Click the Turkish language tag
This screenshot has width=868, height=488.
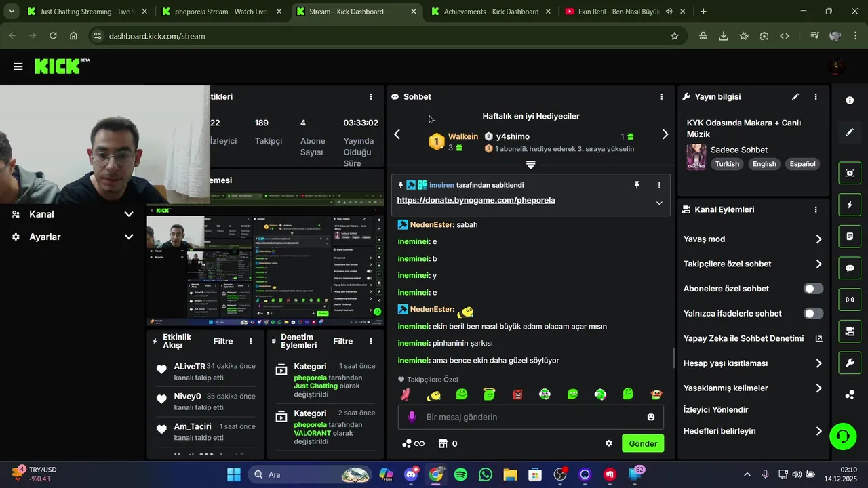tap(727, 164)
